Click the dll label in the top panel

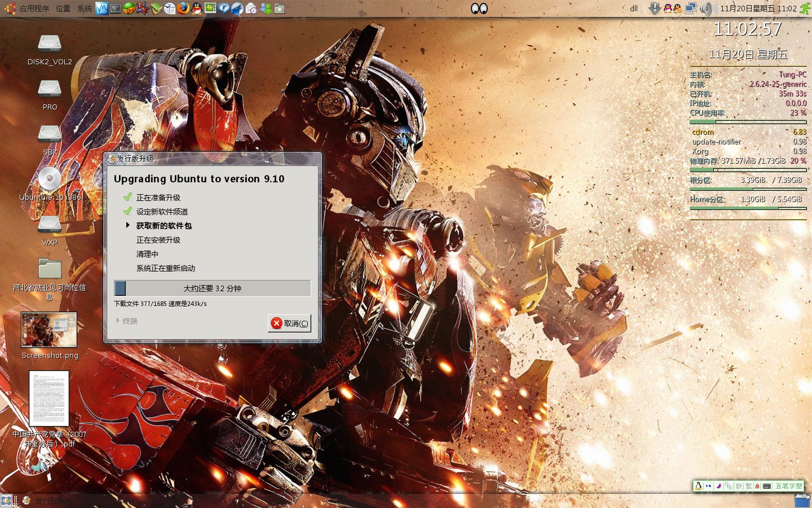pyautogui.click(x=634, y=8)
